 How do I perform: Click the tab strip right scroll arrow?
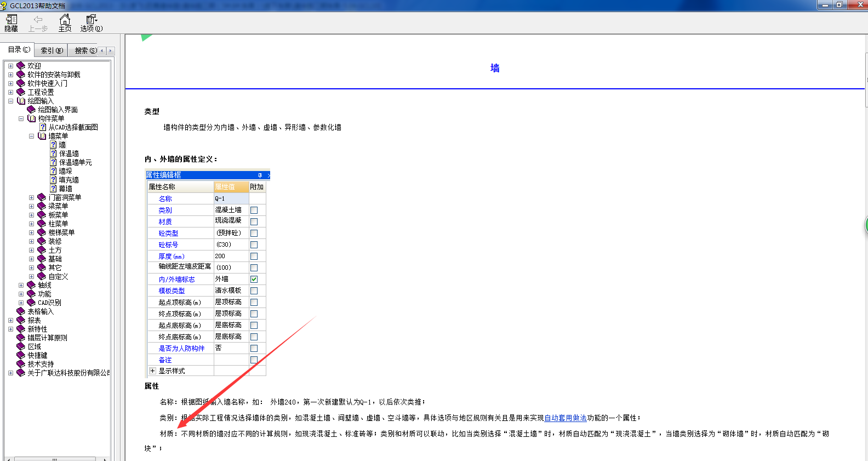tap(110, 50)
